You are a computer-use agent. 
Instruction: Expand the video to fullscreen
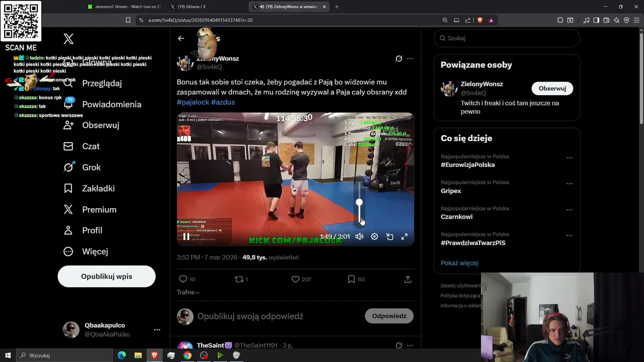coord(405,236)
